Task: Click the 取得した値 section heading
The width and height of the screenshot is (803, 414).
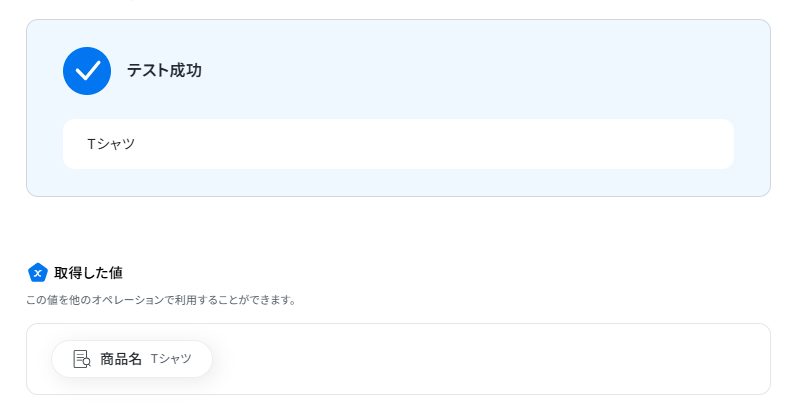Action: [x=88, y=272]
